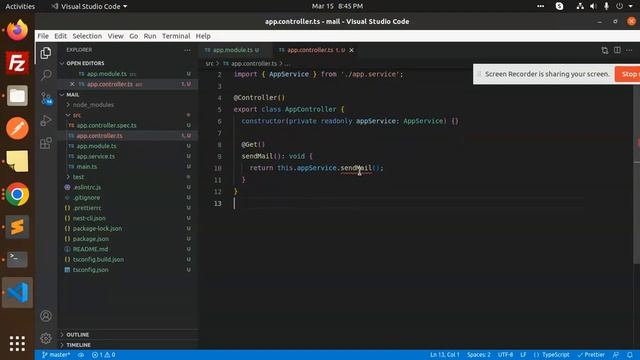
Task: Click Open Changes icon in editor toolbar
Action: [x=604, y=50]
